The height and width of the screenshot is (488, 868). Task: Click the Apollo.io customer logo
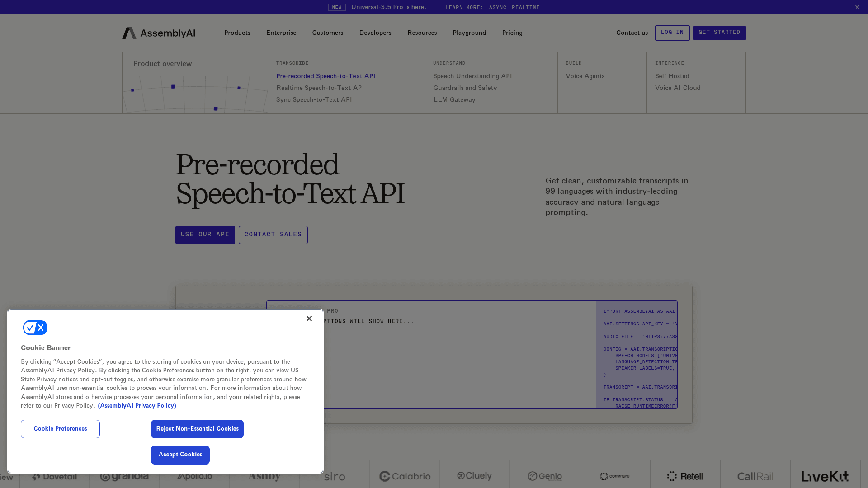195,476
